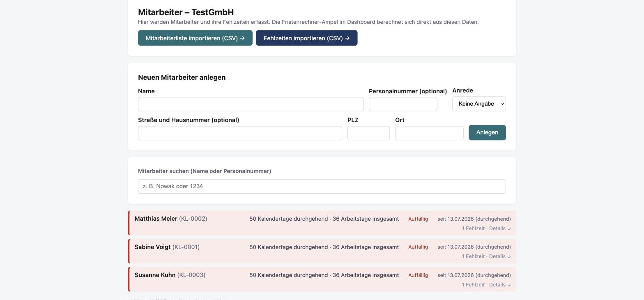Focus the Ort input field
The image size is (644, 300).
tap(429, 133)
